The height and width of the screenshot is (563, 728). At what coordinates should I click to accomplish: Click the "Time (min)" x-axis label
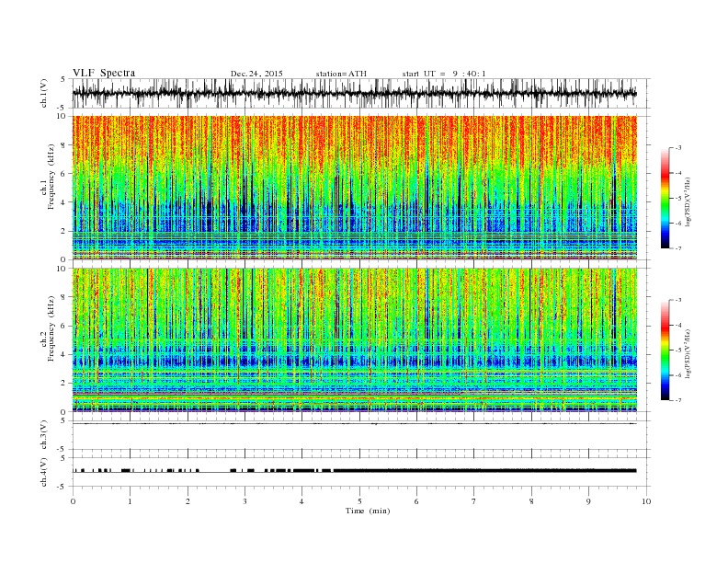tap(368, 511)
